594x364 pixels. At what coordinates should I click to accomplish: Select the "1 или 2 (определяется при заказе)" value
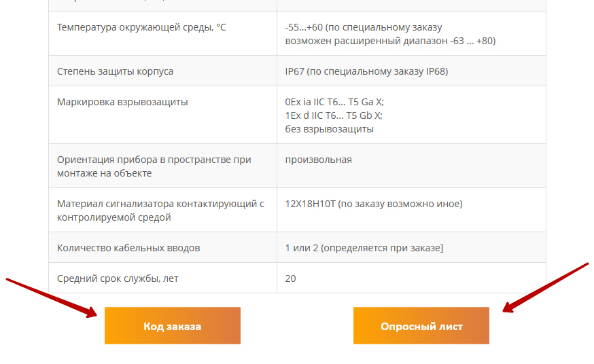click(364, 248)
